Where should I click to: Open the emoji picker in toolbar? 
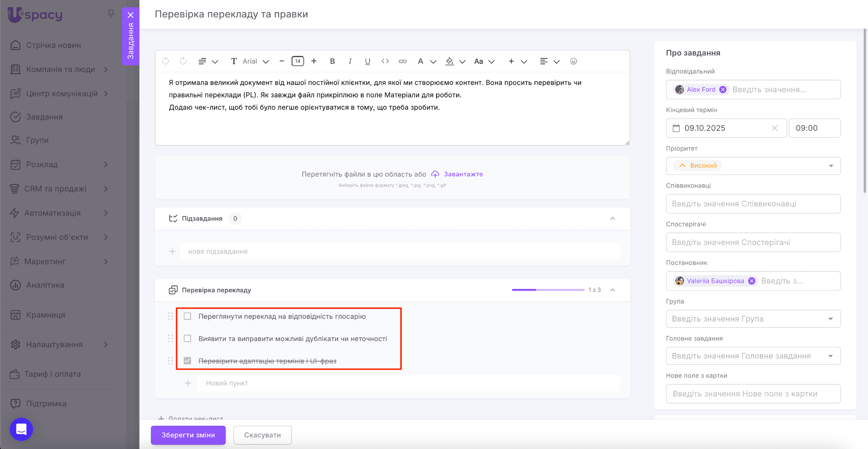(x=573, y=61)
